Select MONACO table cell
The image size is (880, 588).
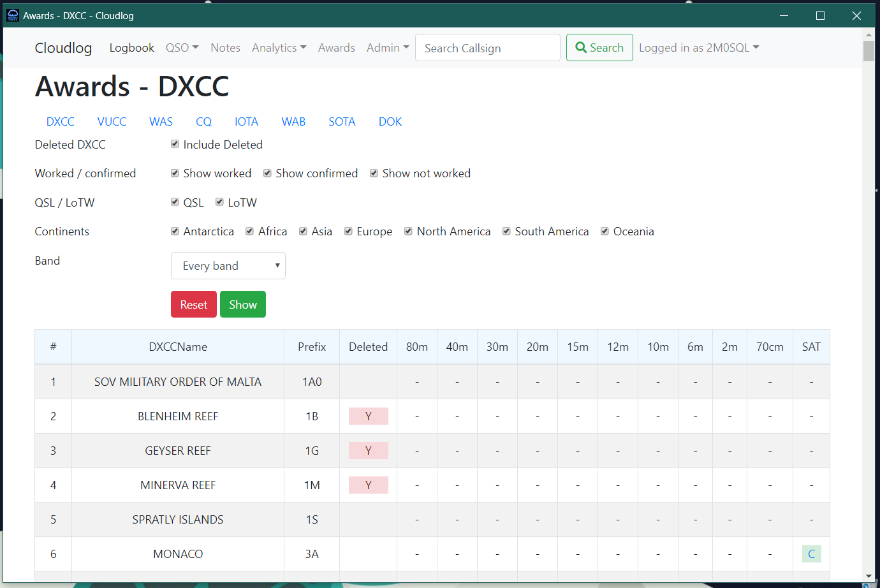click(178, 554)
